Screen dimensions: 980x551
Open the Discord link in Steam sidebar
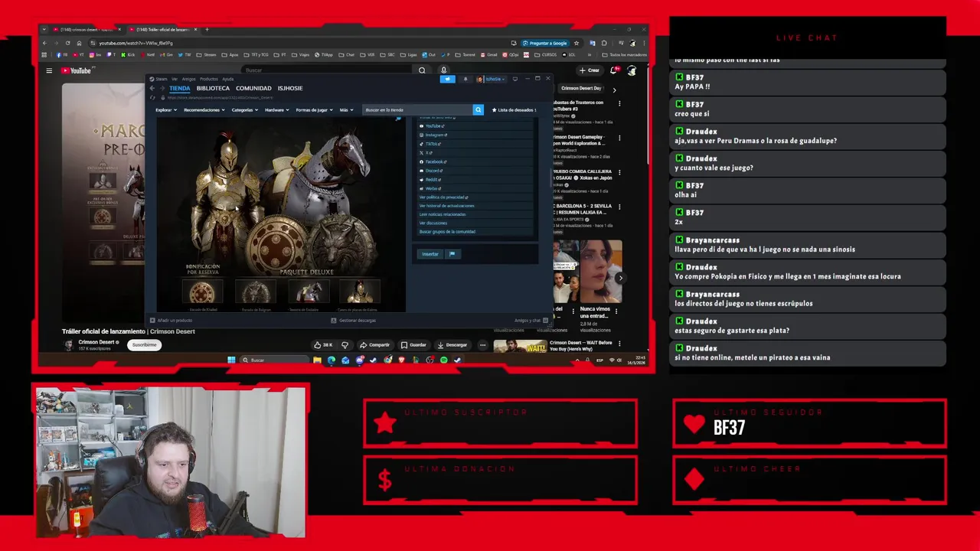tap(433, 171)
